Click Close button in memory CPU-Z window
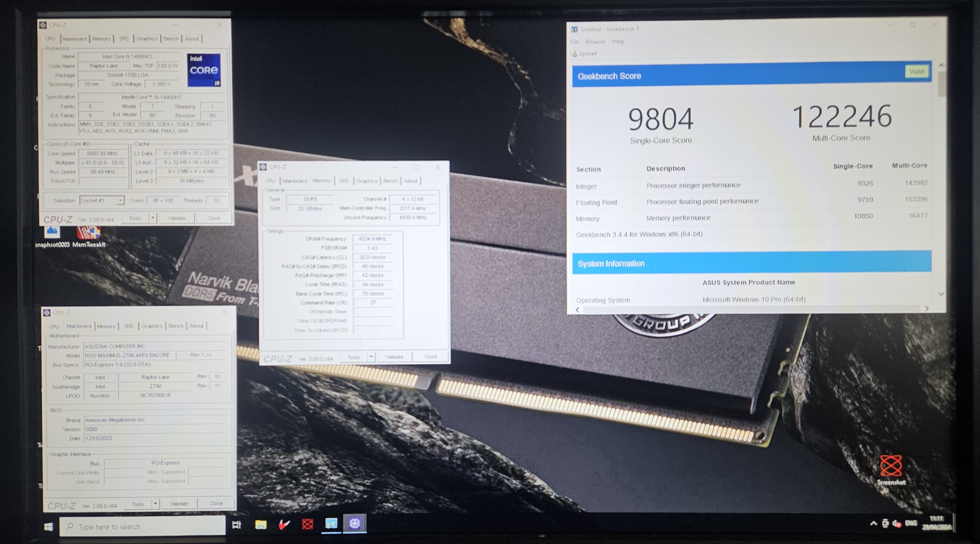980x544 pixels. [x=431, y=357]
